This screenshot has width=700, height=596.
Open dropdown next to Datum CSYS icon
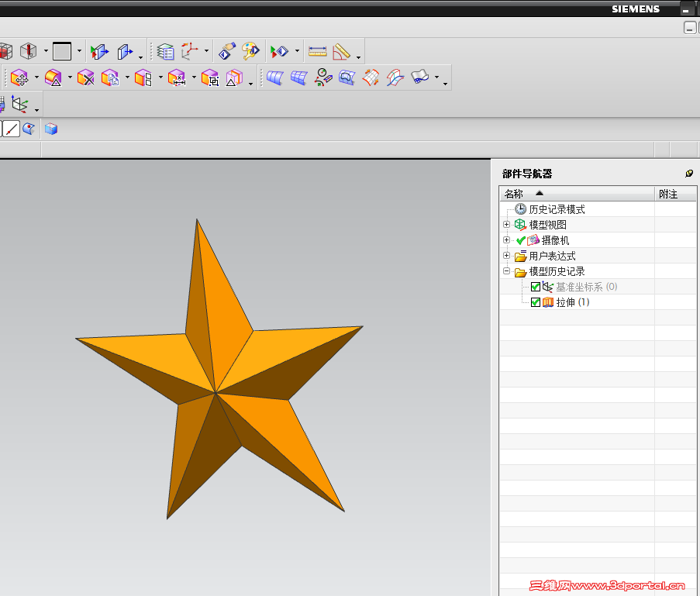(x=36, y=109)
